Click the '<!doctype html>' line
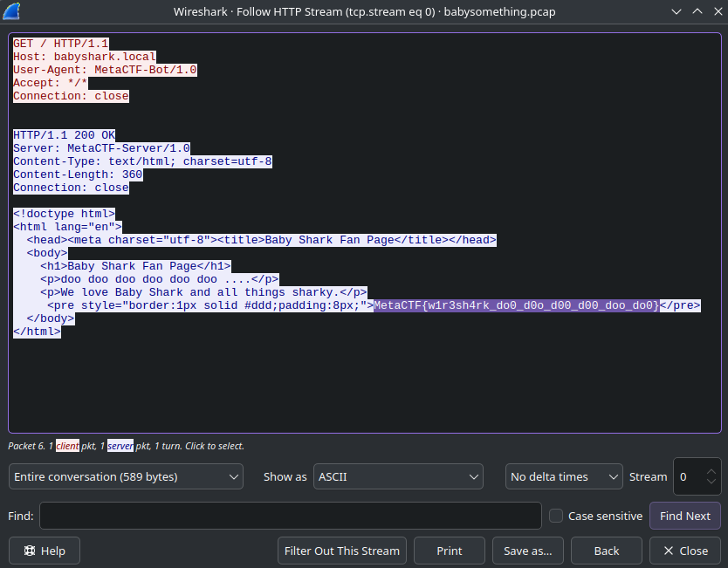728x568 pixels. pos(64,214)
